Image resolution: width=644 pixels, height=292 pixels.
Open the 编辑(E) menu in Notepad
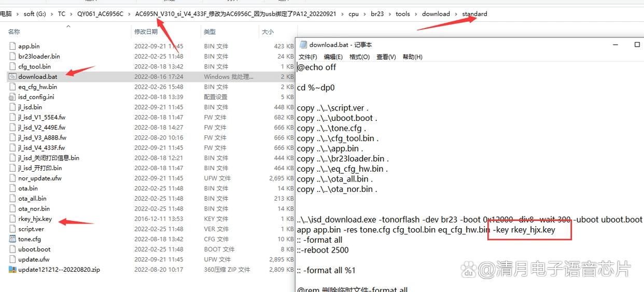click(x=333, y=57)
